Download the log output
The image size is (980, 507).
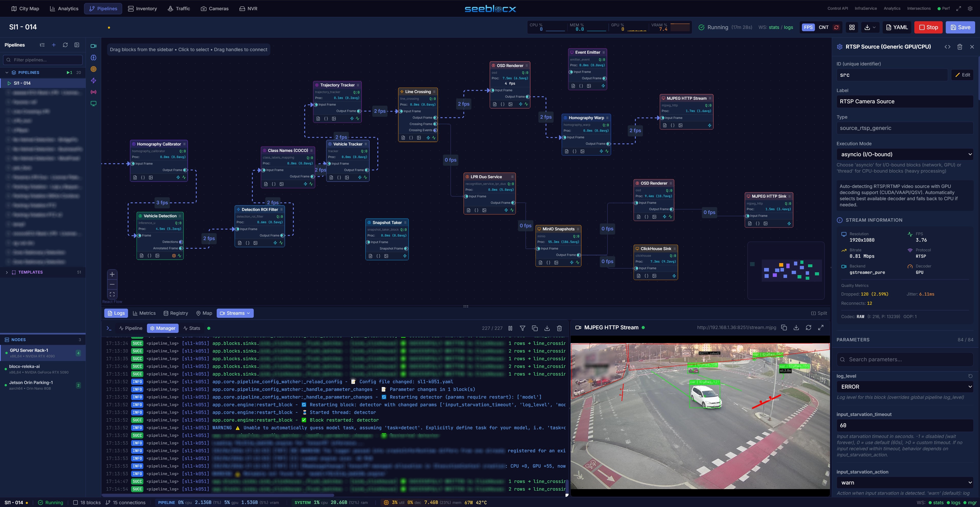[547, 328]
